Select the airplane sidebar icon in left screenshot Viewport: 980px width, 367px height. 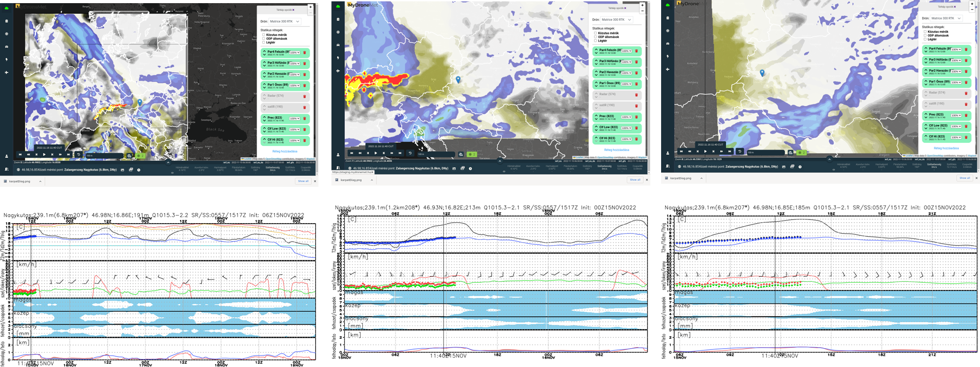(x=6, y=72)
